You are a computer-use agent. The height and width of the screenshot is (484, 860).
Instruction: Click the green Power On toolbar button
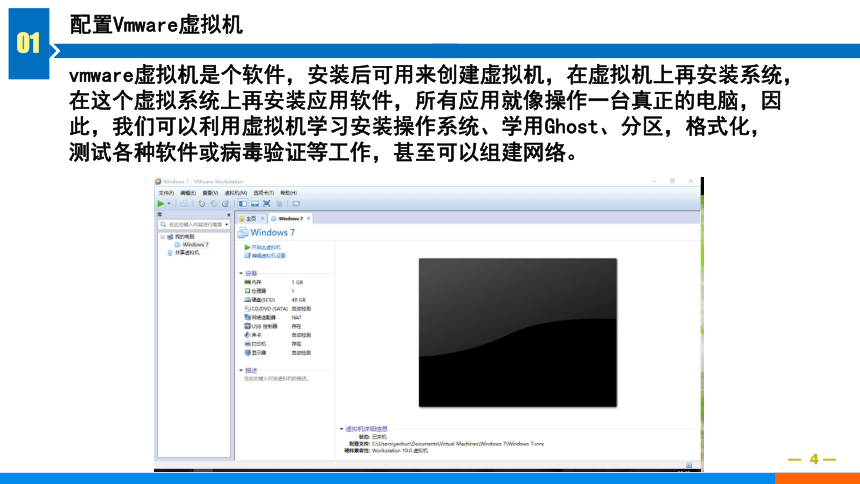(161, 204)
